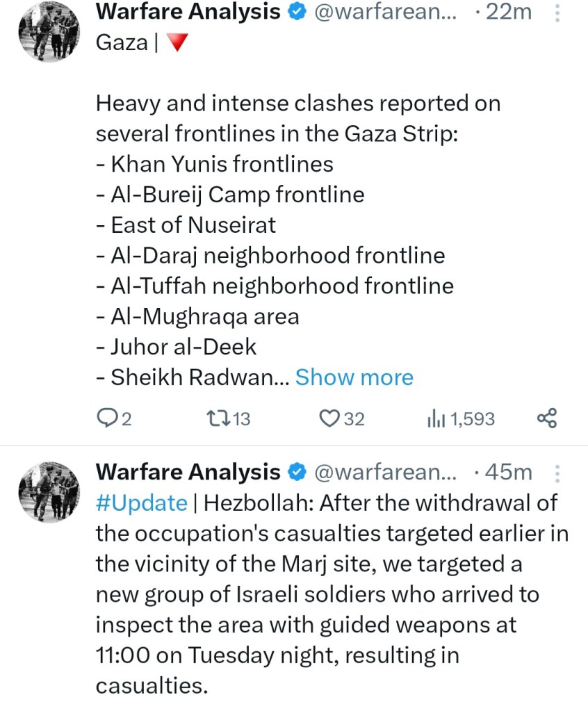Expand the tweet with Show more
Image resolution: width=588 pixels, height=711 pixels.
354,377
